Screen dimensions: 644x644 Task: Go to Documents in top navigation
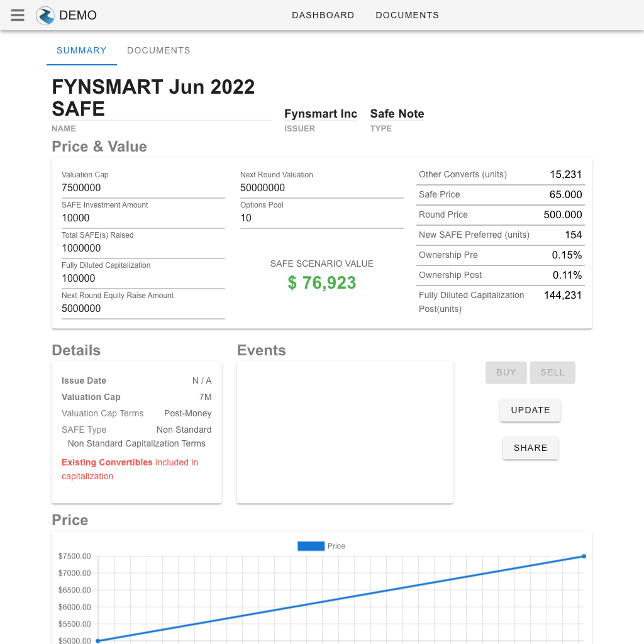407,15
